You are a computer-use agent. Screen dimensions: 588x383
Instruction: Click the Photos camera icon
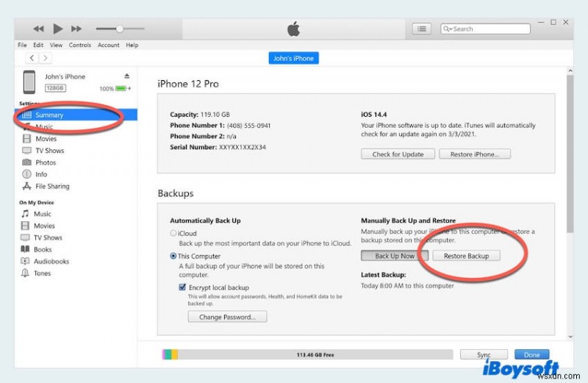(x=26, y=162)
